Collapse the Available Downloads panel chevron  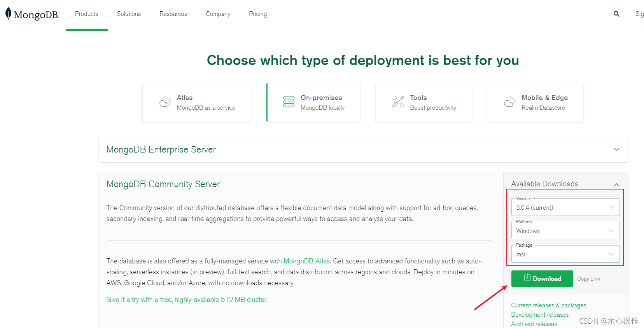tap(616, 184)
